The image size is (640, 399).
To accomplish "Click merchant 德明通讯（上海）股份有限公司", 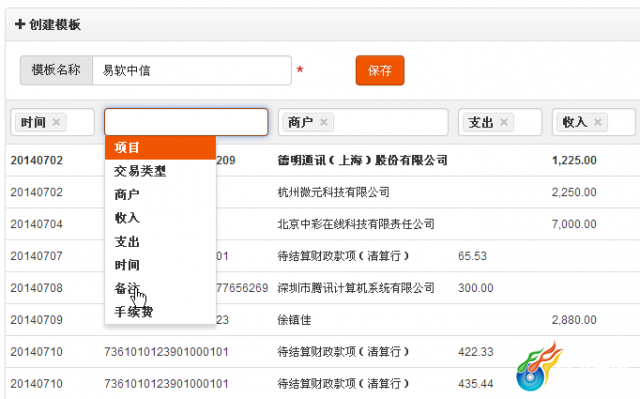I will (x=362, y=160).
